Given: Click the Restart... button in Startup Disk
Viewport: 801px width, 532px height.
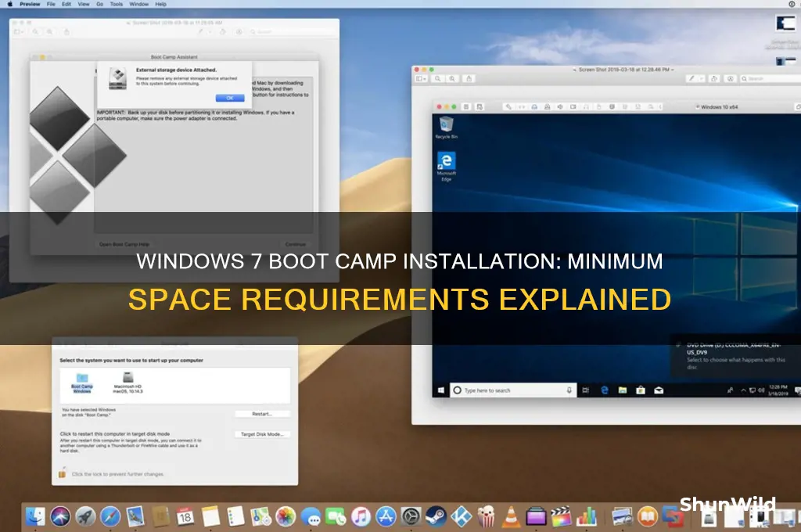Looking at the screenshot, I should (x=262, y=414).
